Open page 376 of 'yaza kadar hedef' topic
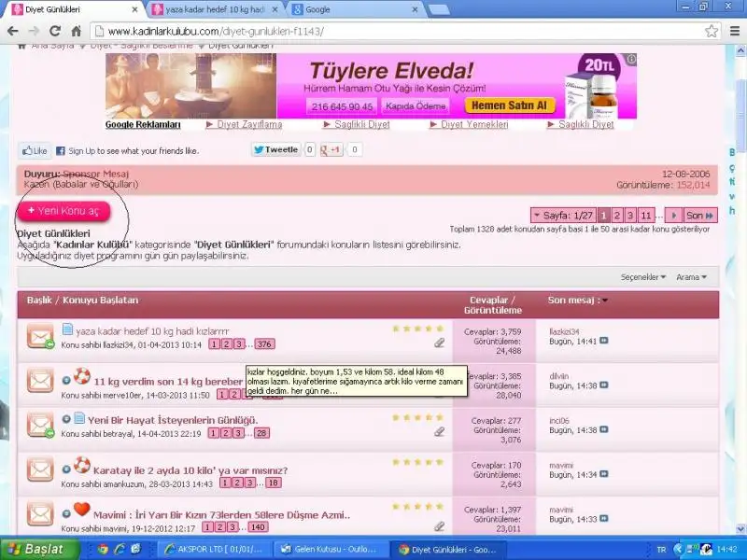 (264, 344)
